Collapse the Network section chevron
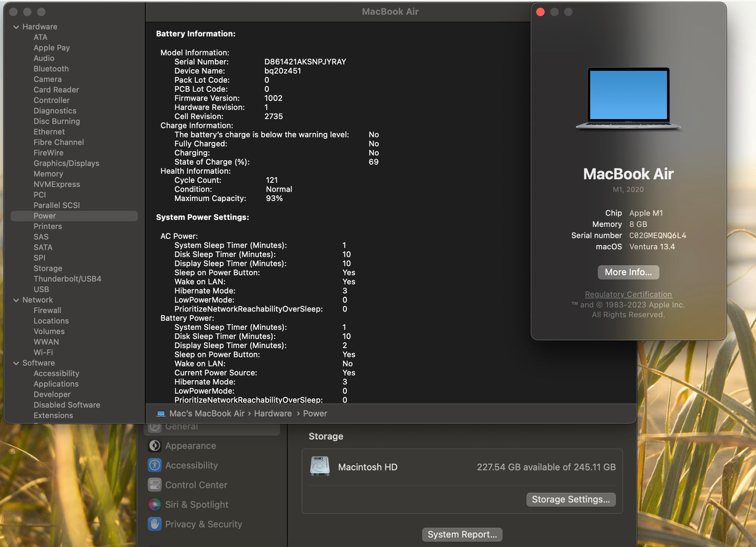 click(16, 300)
